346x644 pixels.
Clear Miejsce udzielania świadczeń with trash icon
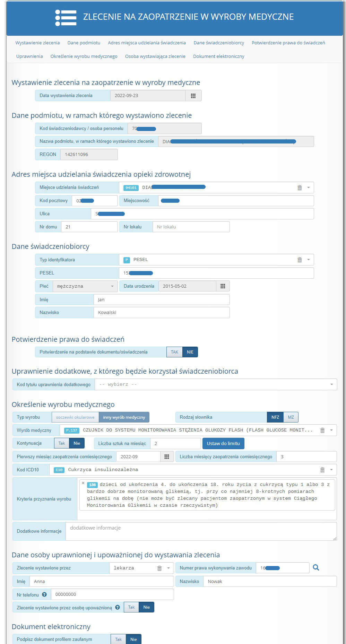coord(300,188)
